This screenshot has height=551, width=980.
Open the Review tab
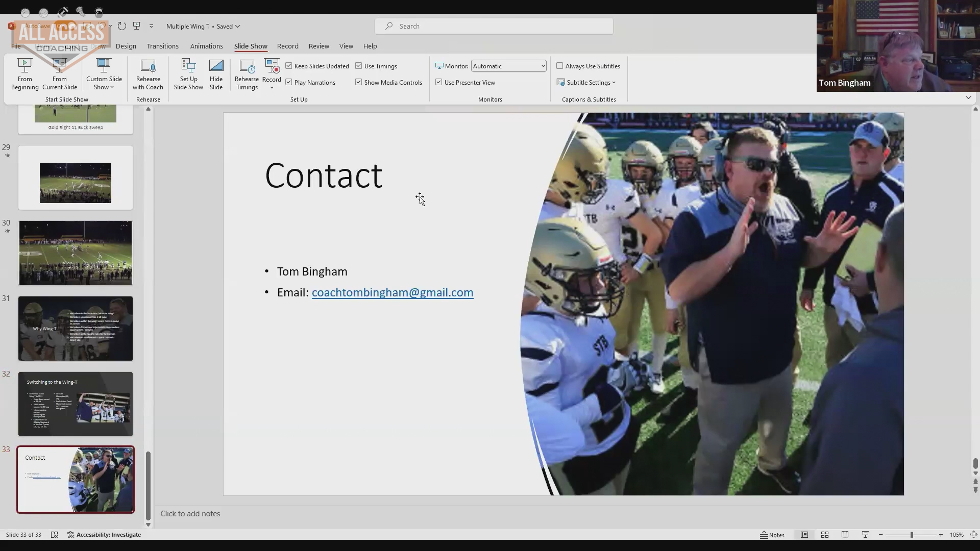coord(318,46)
